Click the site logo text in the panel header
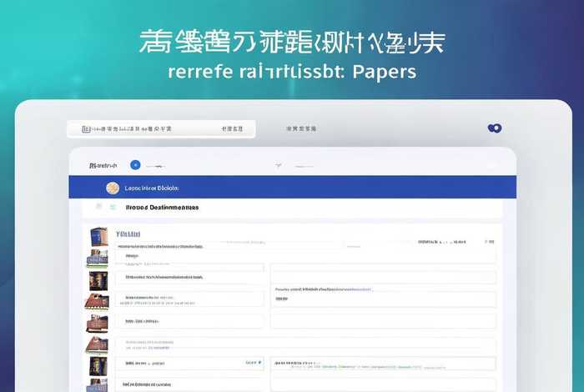 [x=103, y=165]
